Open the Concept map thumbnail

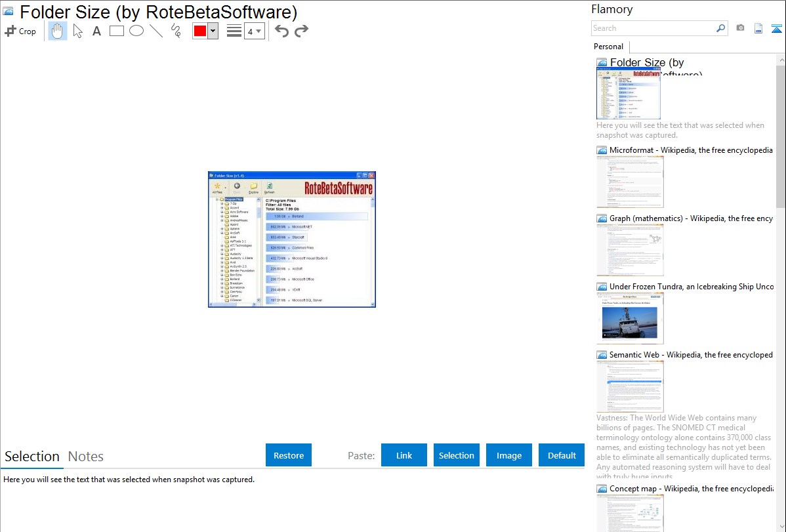pyautogui.click(x=630, y=513)
